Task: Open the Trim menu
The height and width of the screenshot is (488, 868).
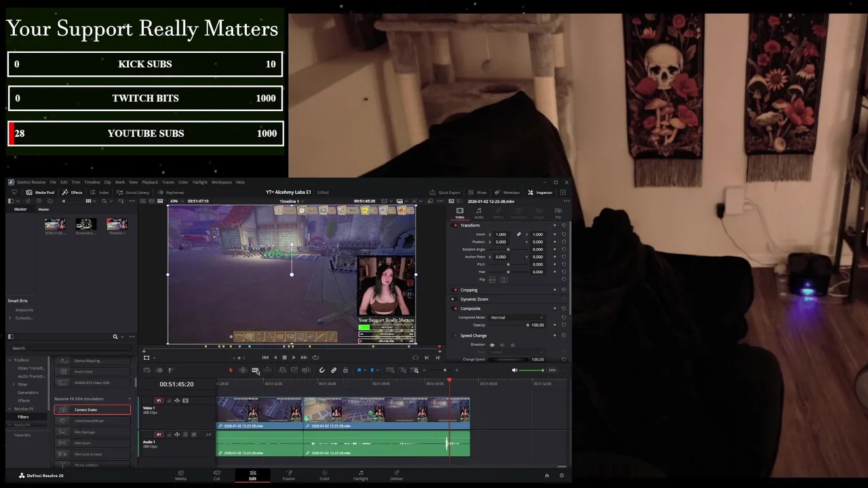Action: click(76, 182)
